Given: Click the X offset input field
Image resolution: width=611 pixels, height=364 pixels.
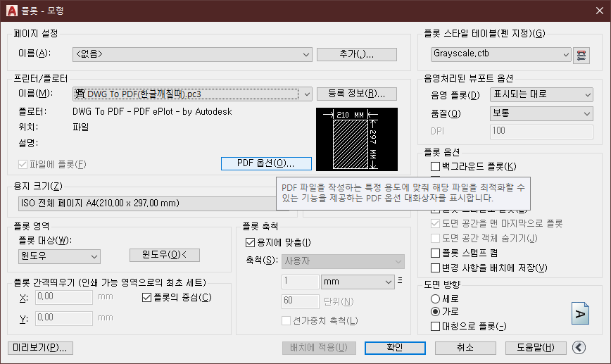Looking at the screenshot, I should coord(64,297).
